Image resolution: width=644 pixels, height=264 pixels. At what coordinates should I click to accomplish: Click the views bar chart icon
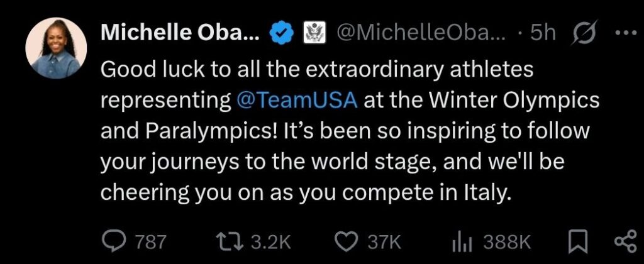coord(462,241)
